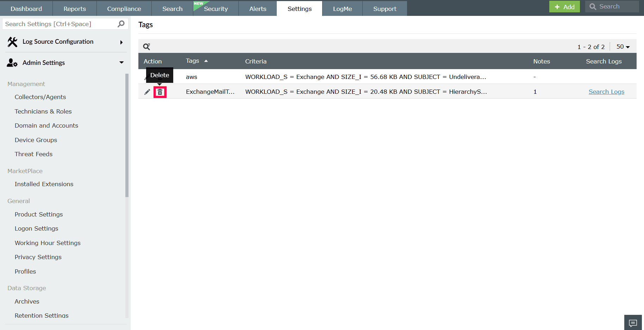The width and height of the screenshot is (644, 330).
Task: Open Device Groups settings
Action: click(36, 140)
